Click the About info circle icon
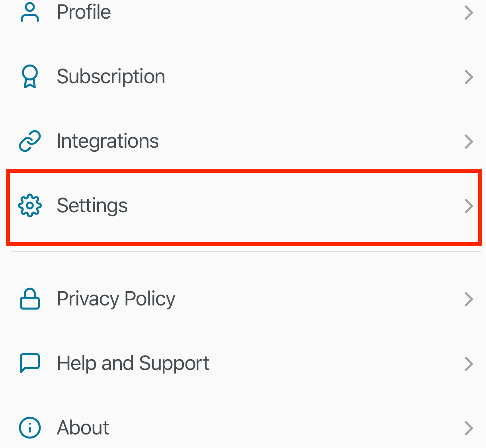 coord(30,428)
